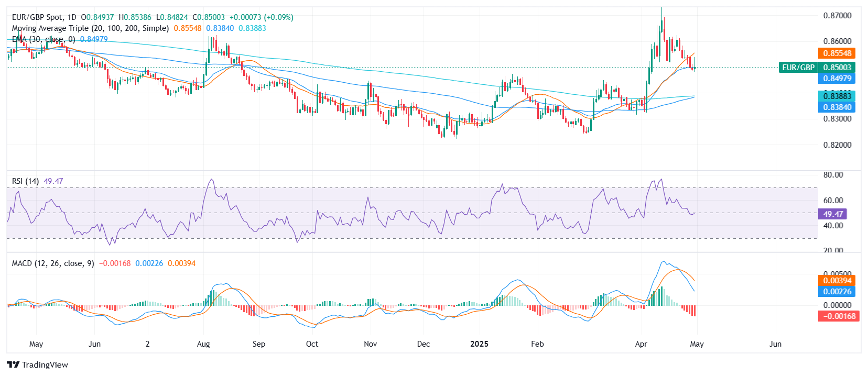Click the 2025 label on time axis
This screenshot has width=868, height=376.
[x=479, y=344]
